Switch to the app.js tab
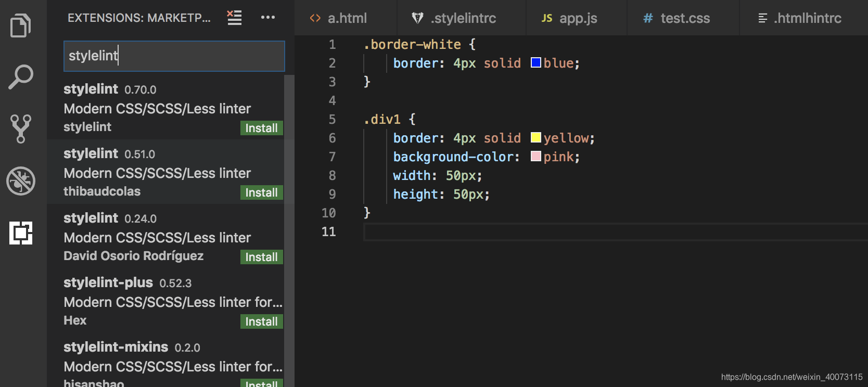This screenshot has width=868, height=387. 576,18
